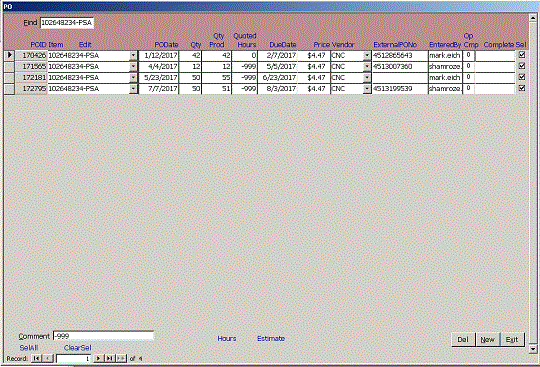540x367 pixels.
Task: Click Qty Prod cell with value 55
Action: point(217,77)
